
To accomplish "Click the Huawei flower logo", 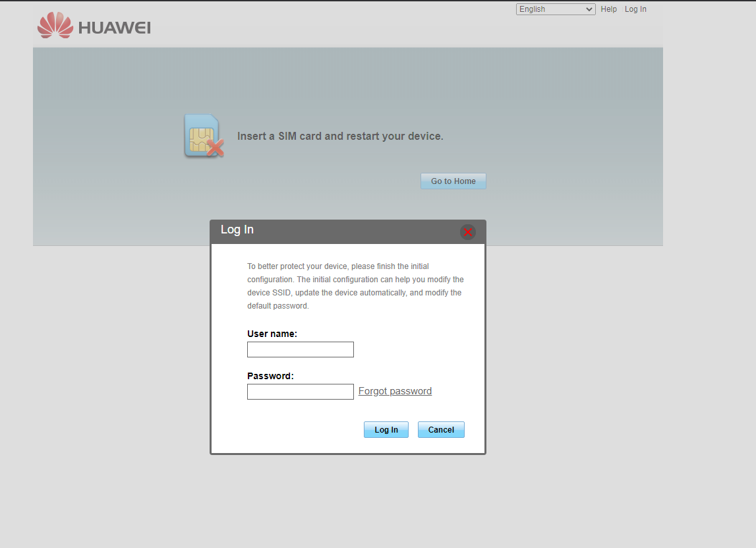I will pos(55,26).
